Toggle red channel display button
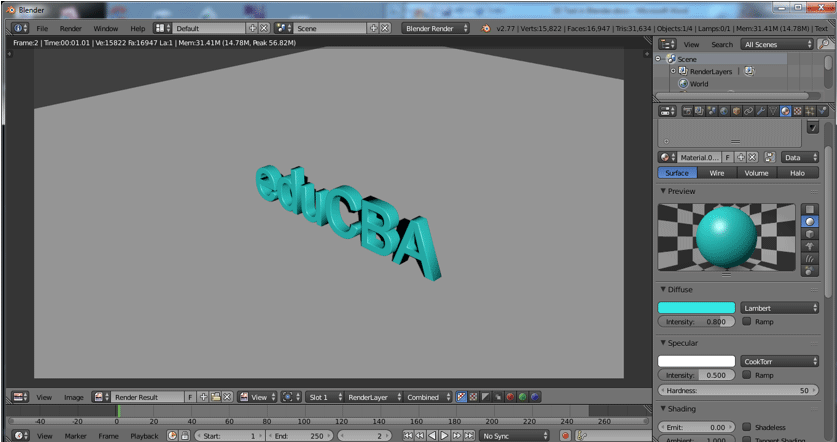This screenshot has width=837, height=442. point(510,397)
